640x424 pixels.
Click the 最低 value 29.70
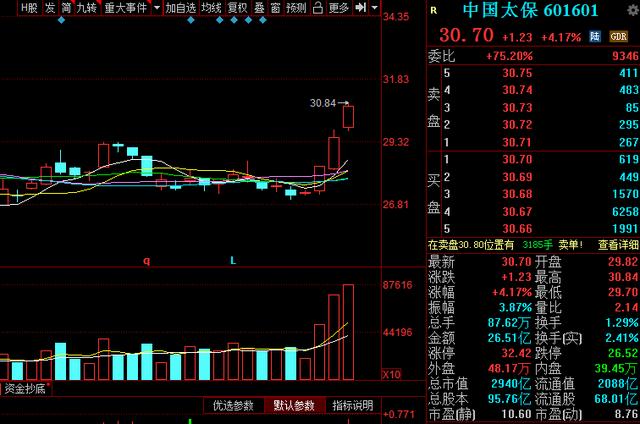coord(623,292)
